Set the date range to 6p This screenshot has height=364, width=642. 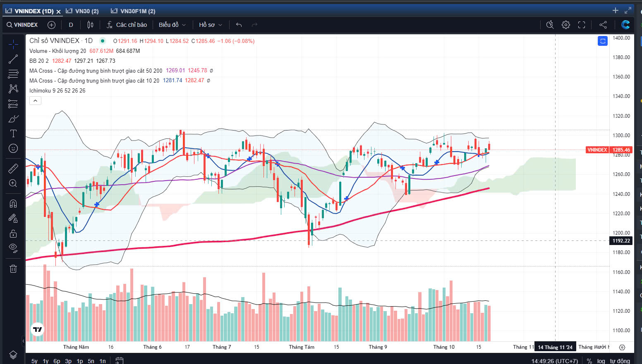pyautogui.click(x=57, y=361)
